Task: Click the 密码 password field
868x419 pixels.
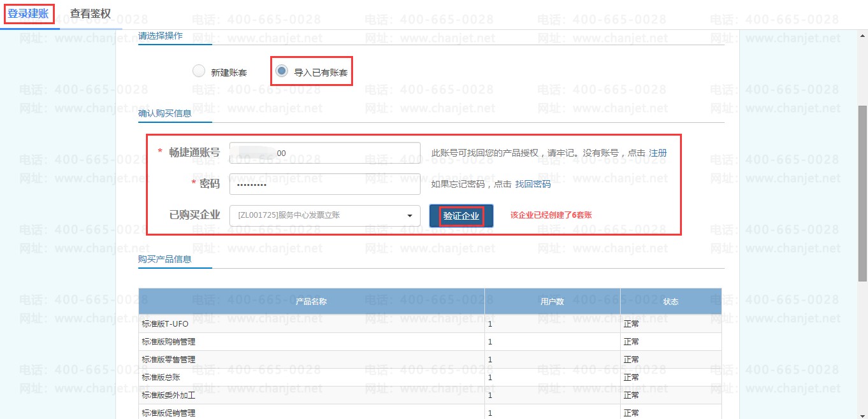Action: (325, 184)
